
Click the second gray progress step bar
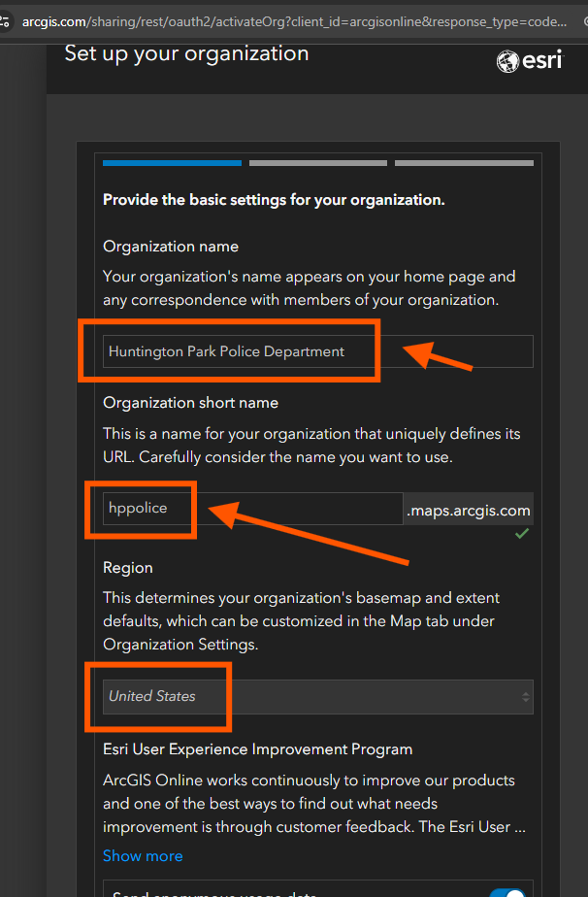pos(318,163)
